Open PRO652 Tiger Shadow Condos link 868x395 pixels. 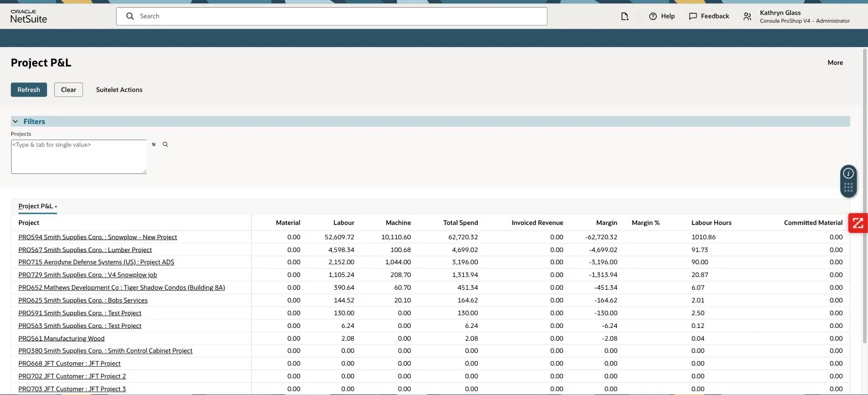(122, 288)
